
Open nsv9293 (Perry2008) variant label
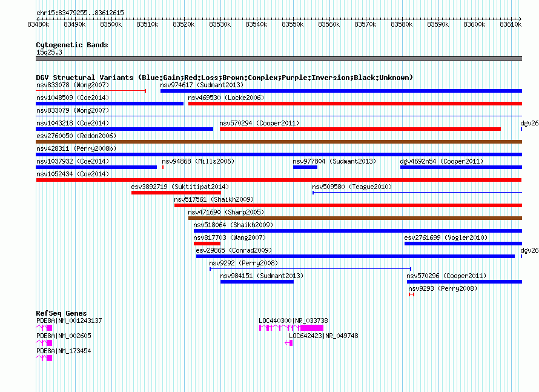coord(443,288)
